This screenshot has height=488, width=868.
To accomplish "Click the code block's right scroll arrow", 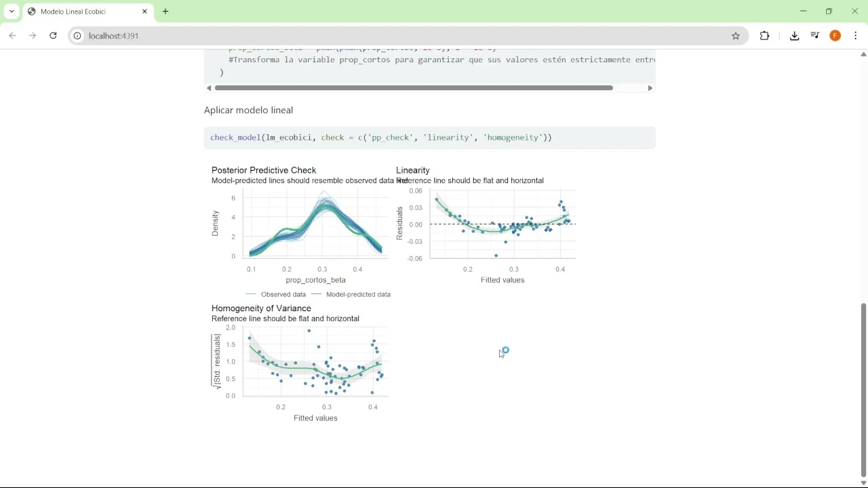I will [650, 88].
